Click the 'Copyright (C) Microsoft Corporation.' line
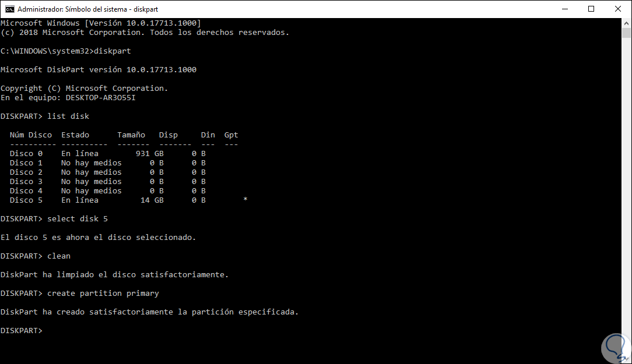The image size is (632, 364). click(84, 88)
